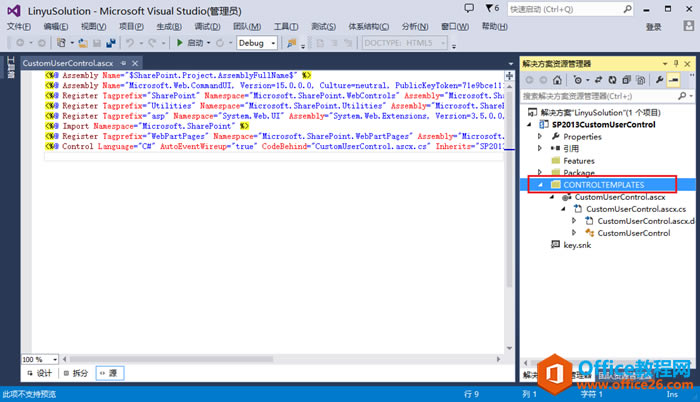The height and width of the screenshot is (402, 700).
Task: Switch to 设计 design view
Action: 40,373
